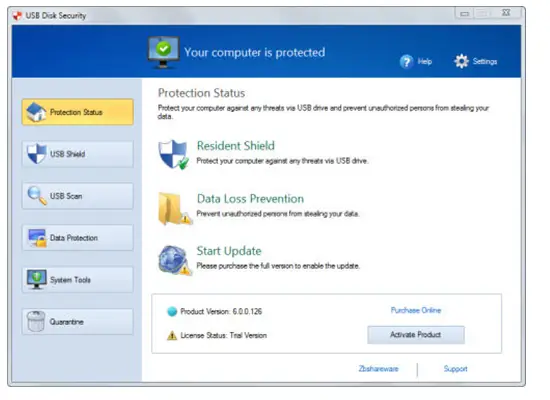Image resolution: width=550 pixels, height=400 pixels.
Task: Click the 'Protection Status' page heading
Action: (x=201, y=93)
